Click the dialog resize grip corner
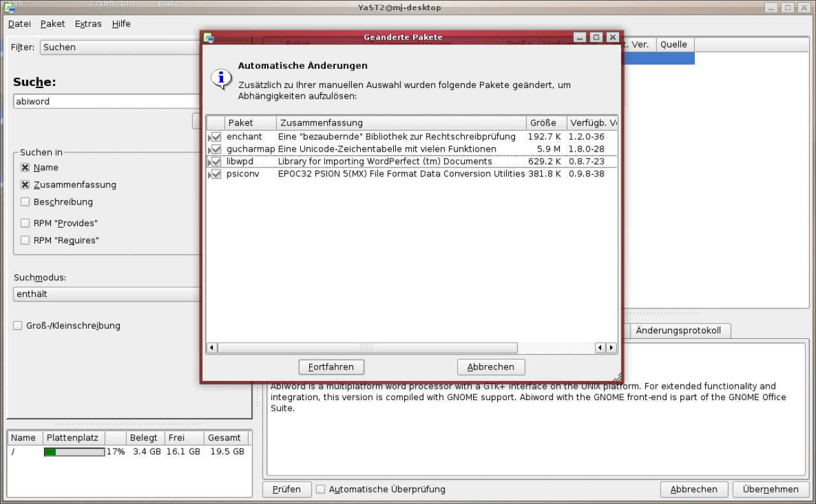The image size is (816, 504). [616, 377]
